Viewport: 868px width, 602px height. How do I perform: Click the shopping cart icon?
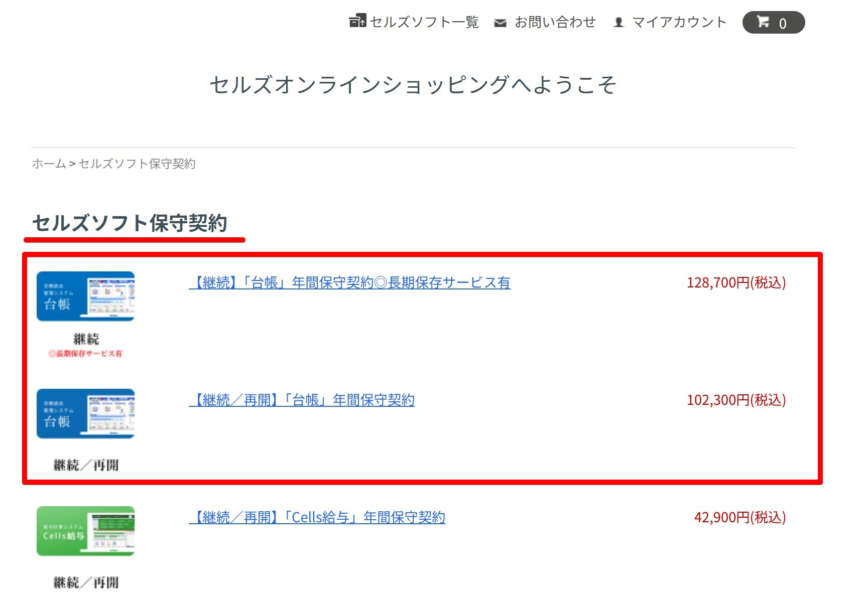(x=763, y=22)
